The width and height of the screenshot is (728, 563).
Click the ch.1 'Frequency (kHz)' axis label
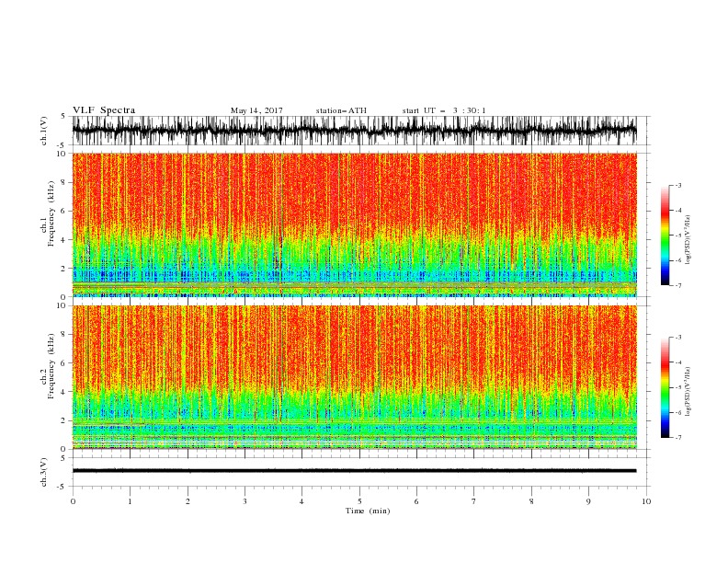51,213
